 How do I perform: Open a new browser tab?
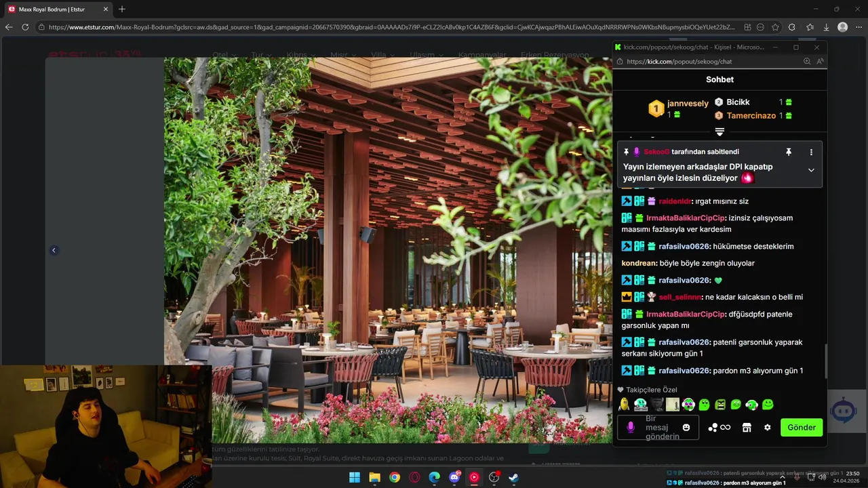click(x=122, y=9)
